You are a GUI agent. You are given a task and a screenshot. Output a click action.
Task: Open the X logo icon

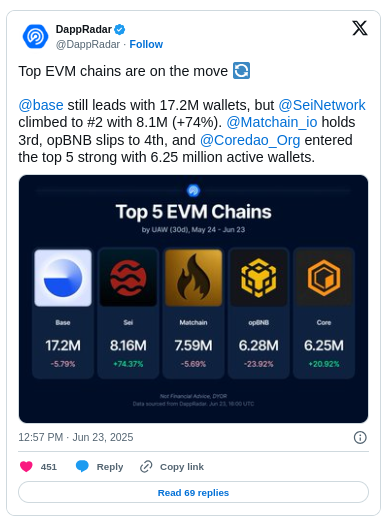tap(360, 28)
